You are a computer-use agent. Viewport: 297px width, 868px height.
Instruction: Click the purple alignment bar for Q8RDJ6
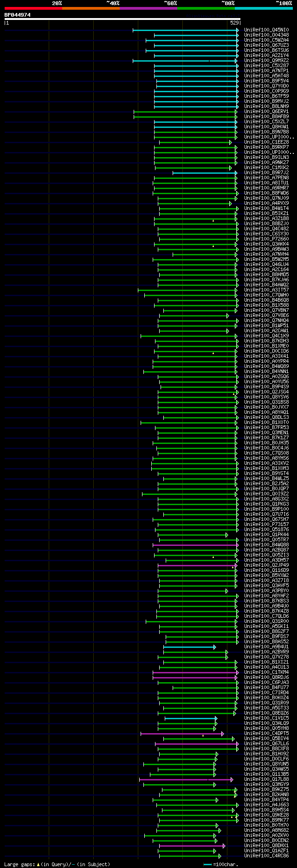coord(195,678)
